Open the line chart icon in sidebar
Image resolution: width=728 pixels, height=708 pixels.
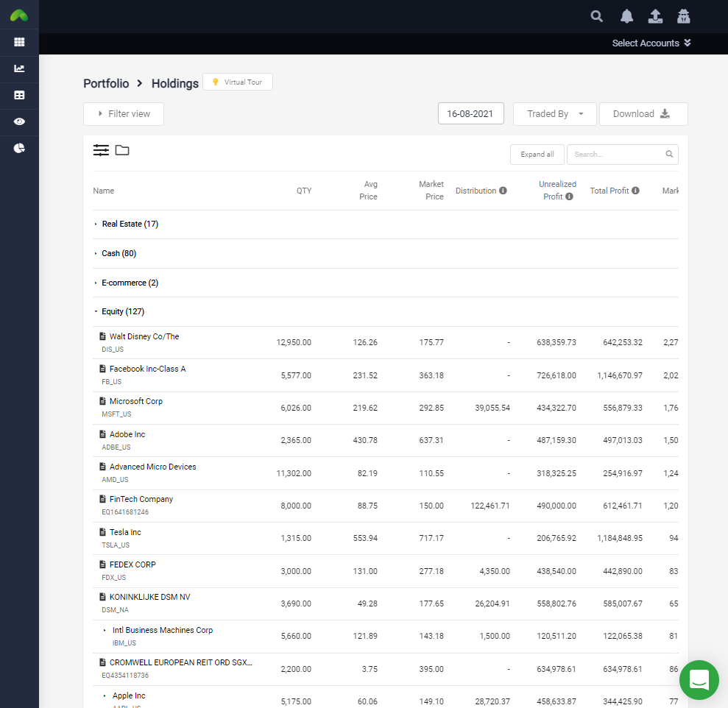[x=19, y=68]
